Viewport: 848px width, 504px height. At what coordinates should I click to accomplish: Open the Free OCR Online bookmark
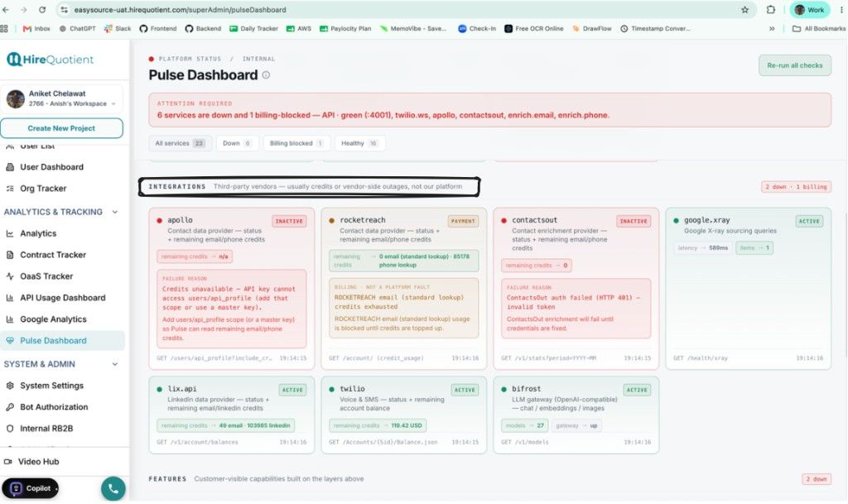534,29
